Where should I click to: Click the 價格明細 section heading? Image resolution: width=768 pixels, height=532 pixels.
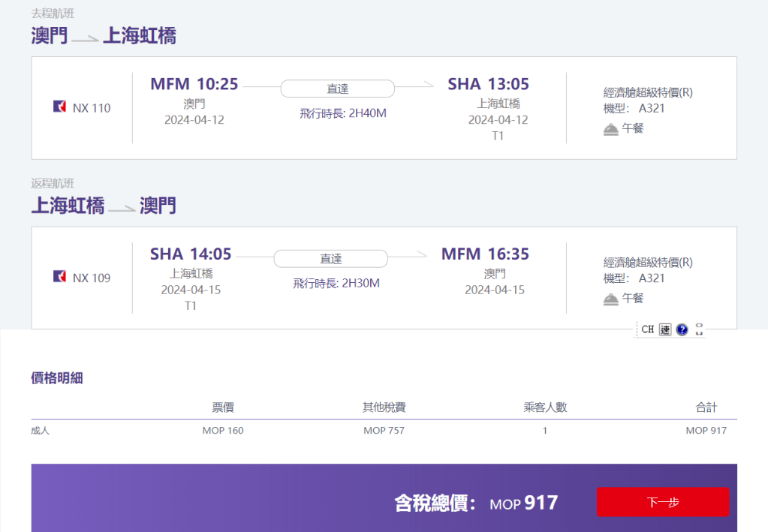tap(57, 378)
